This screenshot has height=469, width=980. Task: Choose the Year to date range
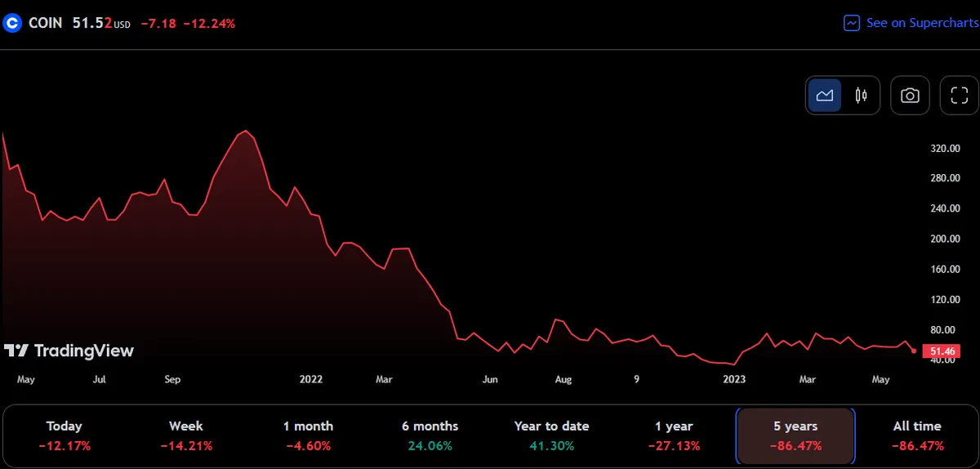pos(551,435)
